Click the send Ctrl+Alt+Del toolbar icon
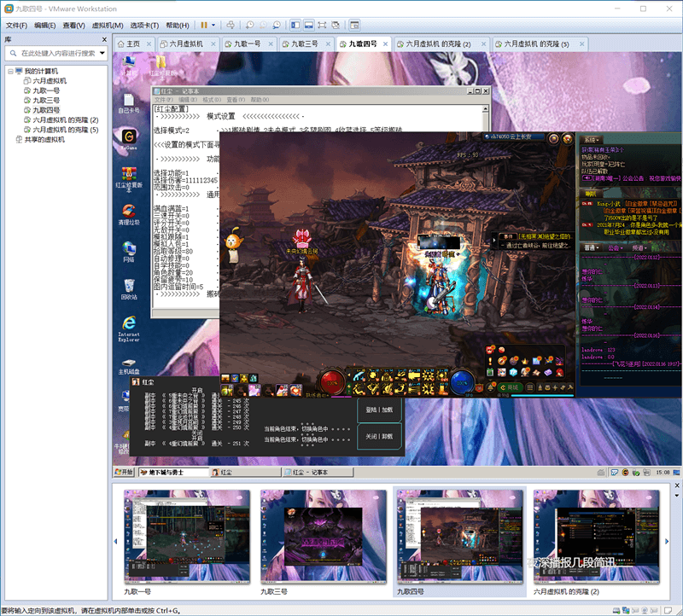Image resolution: width=683 pixels, height=616 pixels. (x=231, y=26)
